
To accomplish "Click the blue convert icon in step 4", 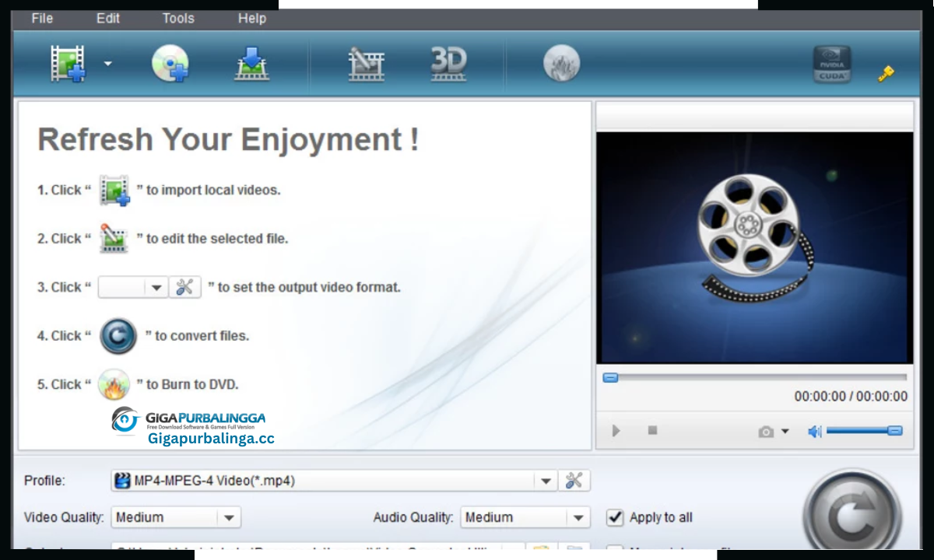I will [118, 336].
